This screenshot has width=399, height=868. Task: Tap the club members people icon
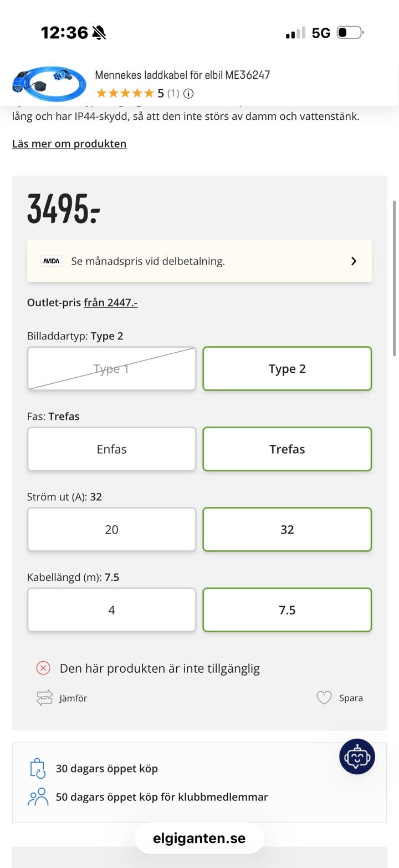click(x=38, y=797)
